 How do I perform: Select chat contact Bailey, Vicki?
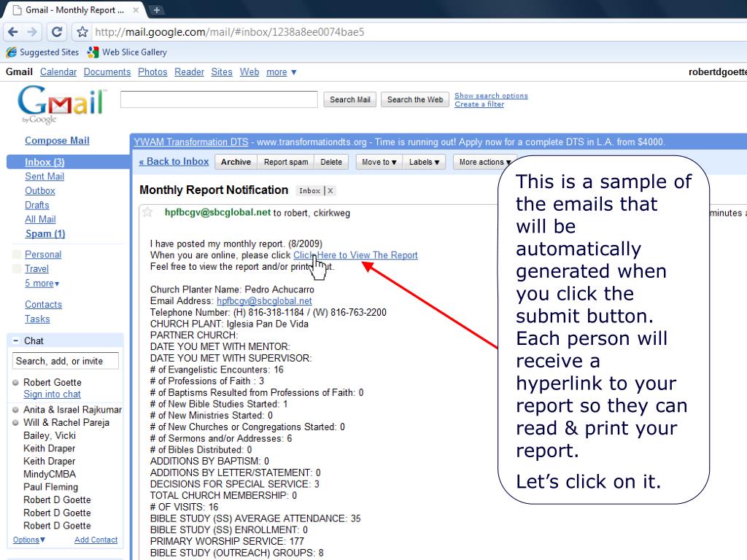point(50,435)
